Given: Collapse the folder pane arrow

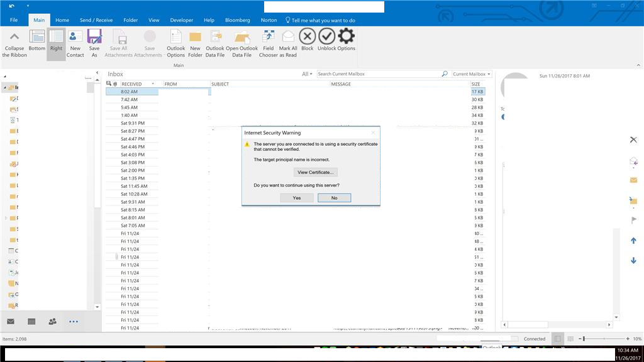Looking at the screenshot, I should pos(97,73).
